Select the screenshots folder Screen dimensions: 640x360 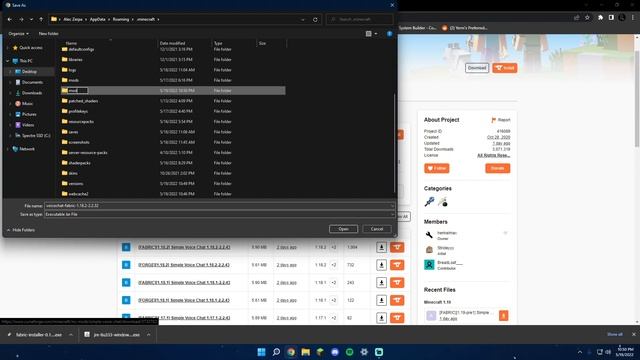tap(79, 142)
